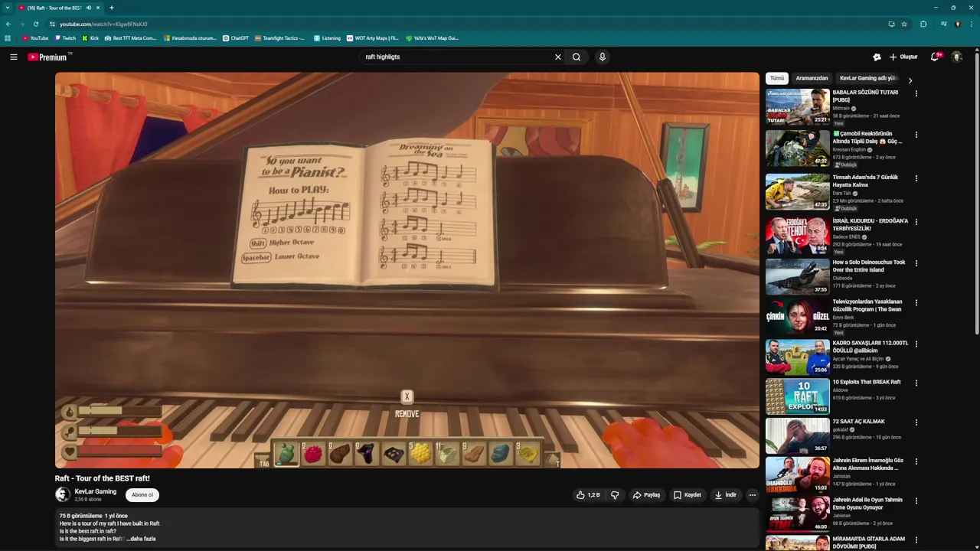This screenshot has height=551, width=980.
Task: Open Best TFT Meta Comps bookmark
Action: click(x=130, y=37)
